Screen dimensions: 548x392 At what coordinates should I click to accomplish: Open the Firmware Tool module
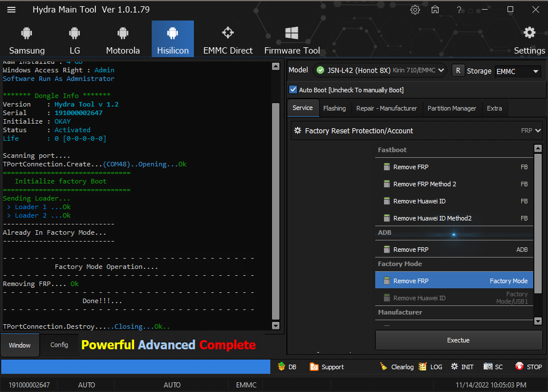[x=292, y=39]
